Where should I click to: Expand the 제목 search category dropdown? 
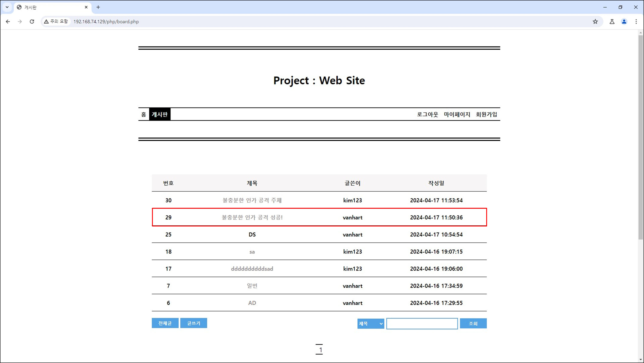pyautogui.click(x=371, y=324)
